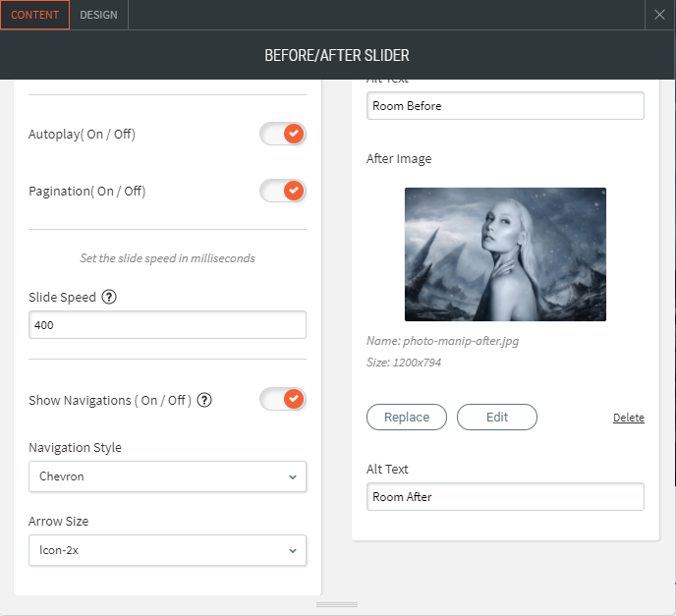Click the After Image thumbnail preview
Viewport: 676px width, 616px height.
tap(505, 254)
